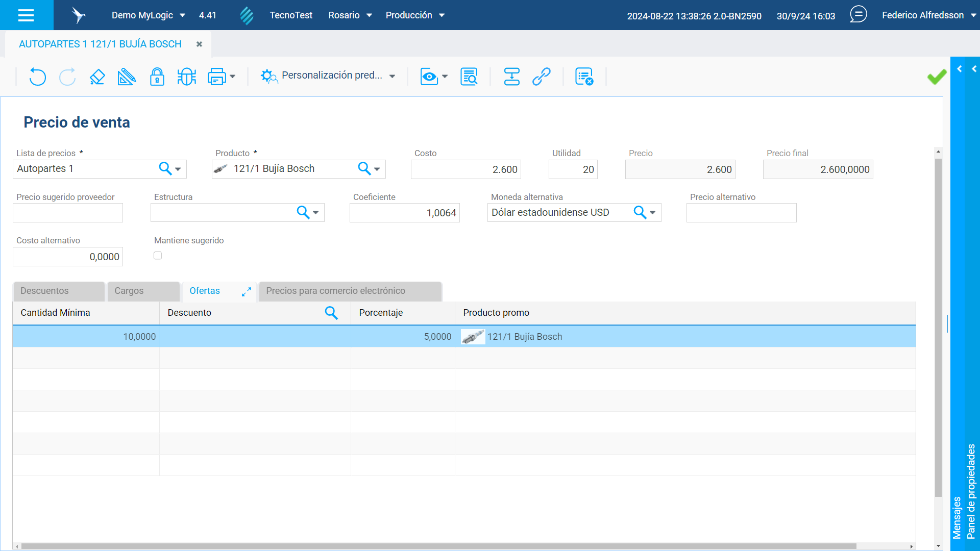This screenshot has width=980, height=551.
Task: Open the hamburger main menu
Action: (26, 15)
